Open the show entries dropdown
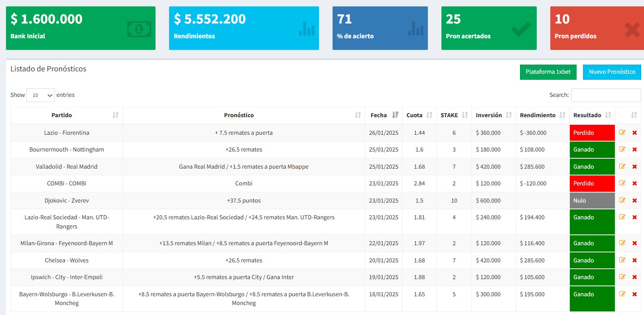The height and width of the screenshot is (315, 644). pyautogui.click(x=41, y=95)
